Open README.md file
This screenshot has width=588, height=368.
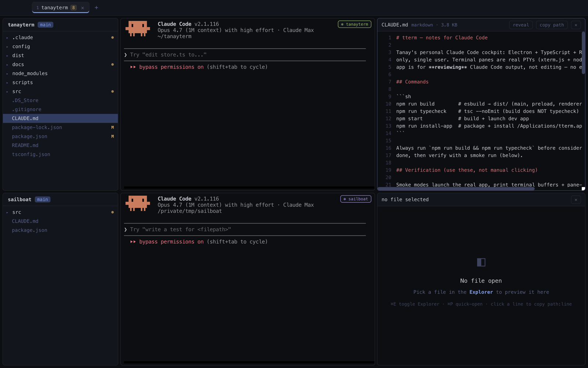coord(60,145)
